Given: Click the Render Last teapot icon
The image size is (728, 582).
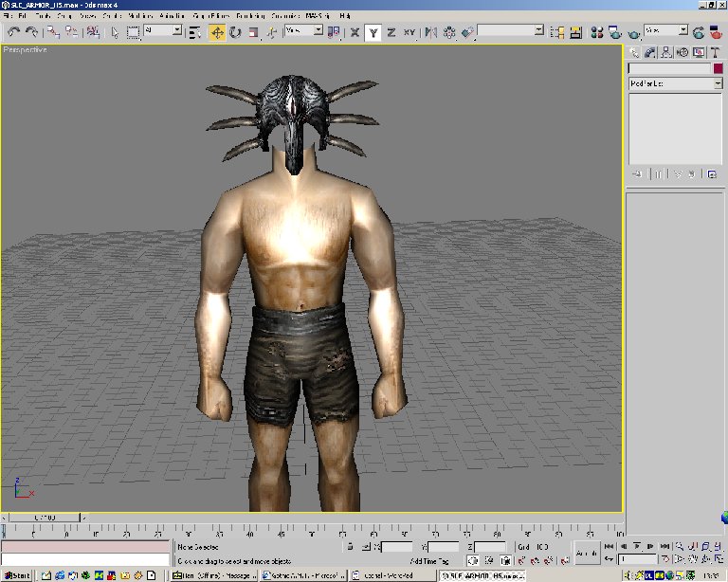Looking at the screenshot, I should pos(699,32).
